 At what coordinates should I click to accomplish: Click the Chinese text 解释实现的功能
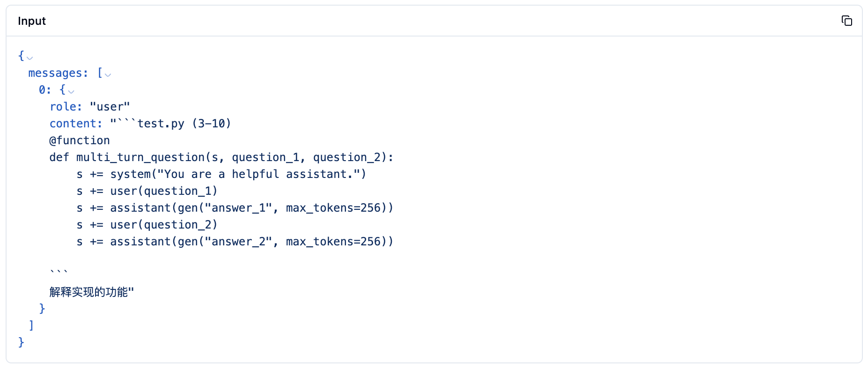click(x=89, y=292)
